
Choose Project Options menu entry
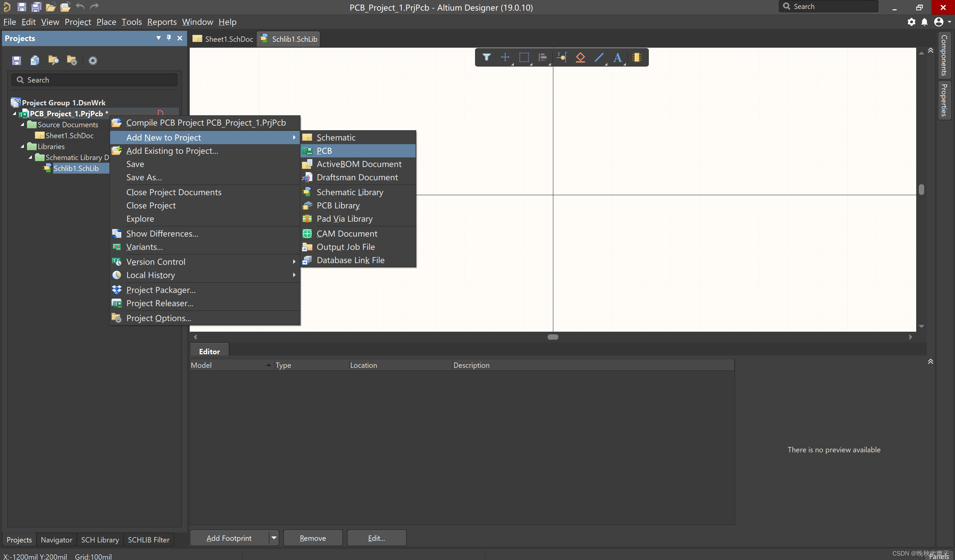[159, 318]
